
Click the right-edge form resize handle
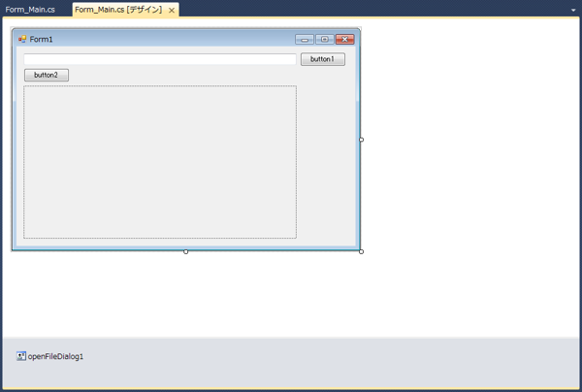coord(361,140)
